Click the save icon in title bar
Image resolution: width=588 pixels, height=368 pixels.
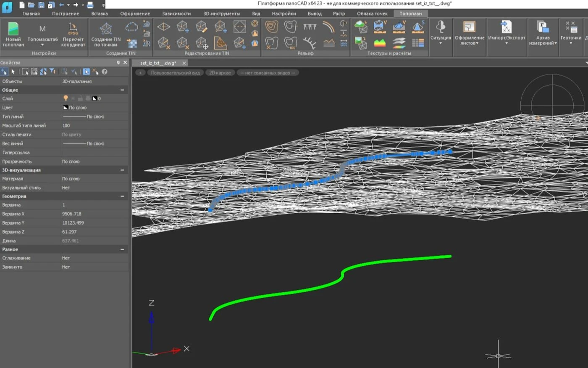coord(41,5)
